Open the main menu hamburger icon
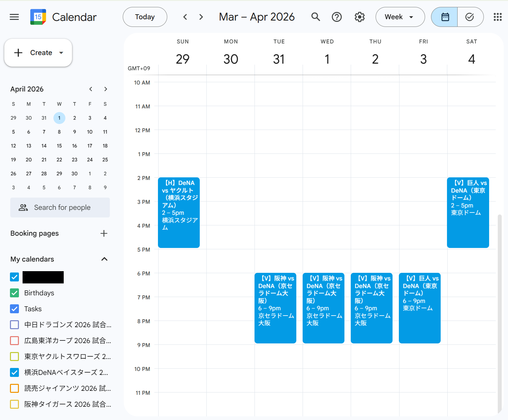Viewport: 508px width, 420px height. coord(14,17)
